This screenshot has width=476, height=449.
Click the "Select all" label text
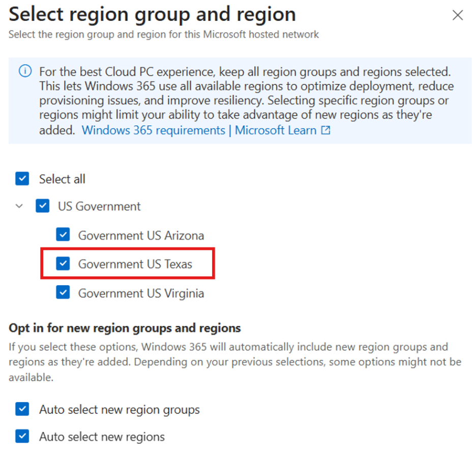click(62, 179)
